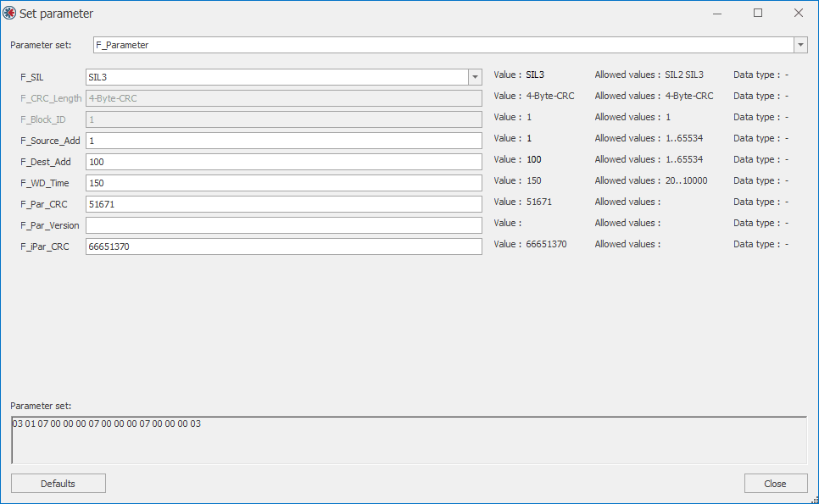
Task: Click the displayed value '51671' on the right
Action: pyautogui.click(x=539, y=202)
